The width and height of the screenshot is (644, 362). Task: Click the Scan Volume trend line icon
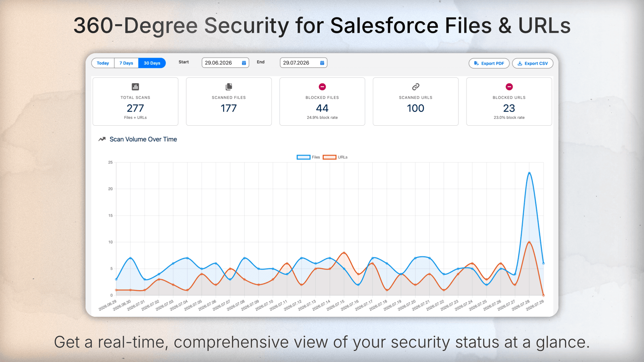102,139
